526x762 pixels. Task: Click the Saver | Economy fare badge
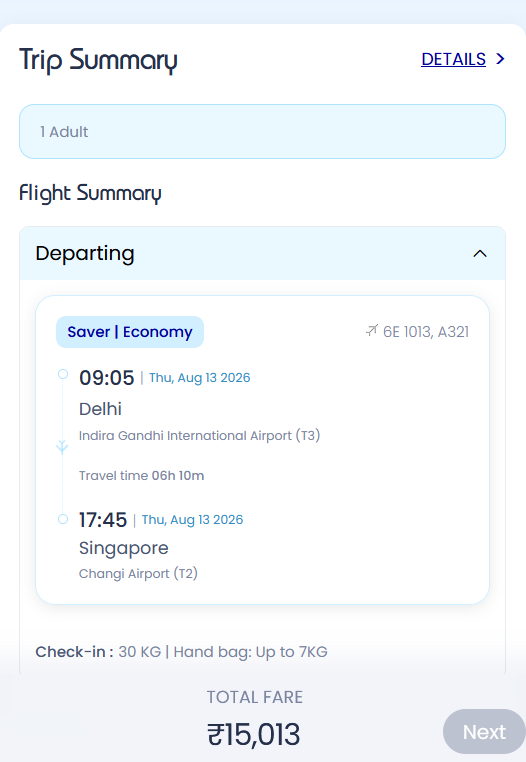130,332
